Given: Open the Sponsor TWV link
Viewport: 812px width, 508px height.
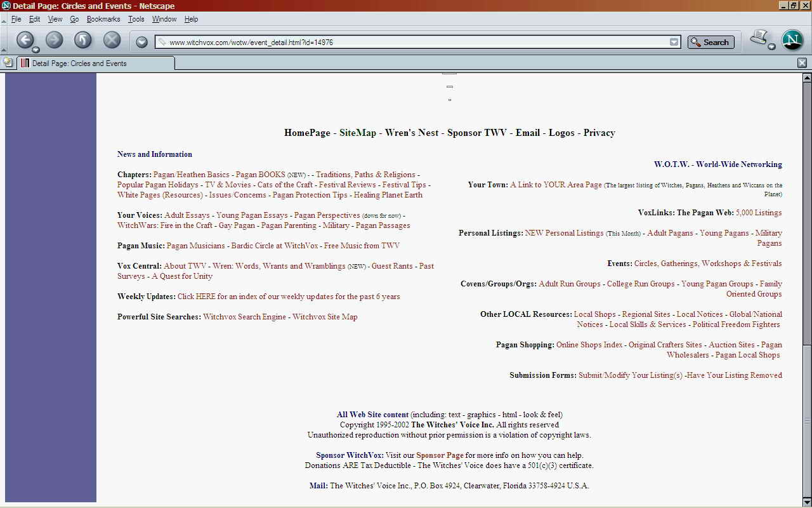Looking at the screenshot, I should point(477,133).
